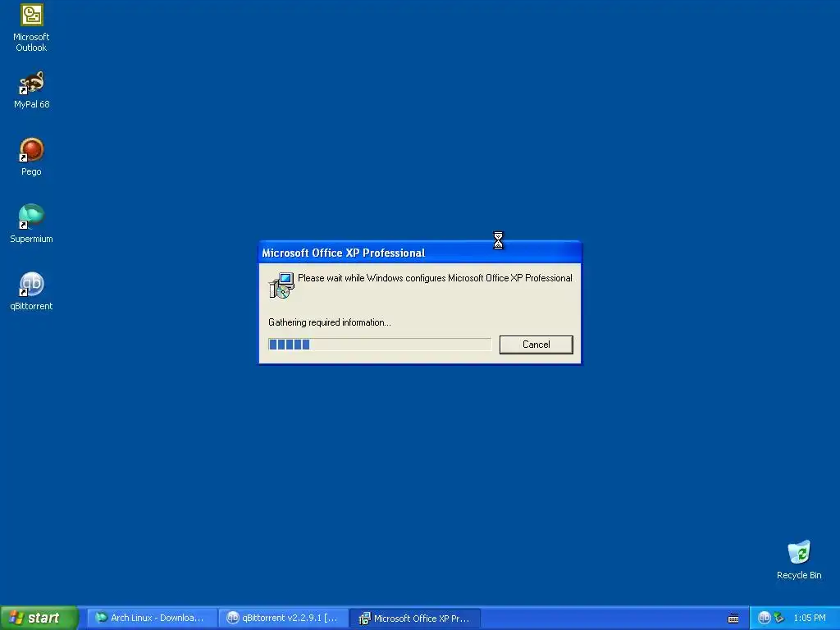The image size is (840, 630).
Task: Click the Supermium desktop shortcut icon
Action: tap(31, 216)
